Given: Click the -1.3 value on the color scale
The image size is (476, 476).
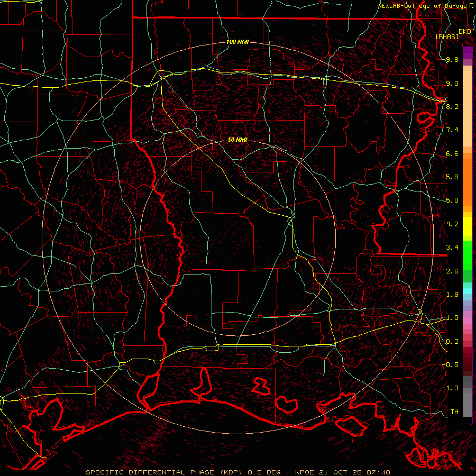Looking at the screenshot, I should pyautogui.click(x=451, y=388).
